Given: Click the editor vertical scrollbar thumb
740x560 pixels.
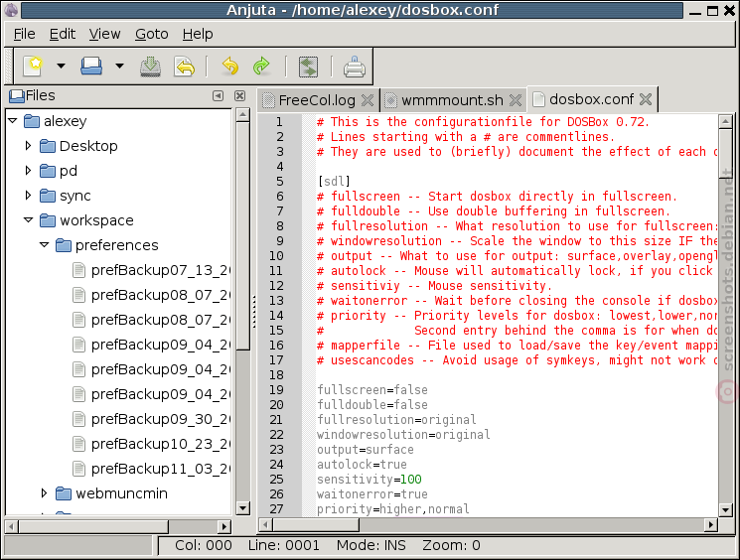Looking at the screenshot, I should (x=725, y=153).
